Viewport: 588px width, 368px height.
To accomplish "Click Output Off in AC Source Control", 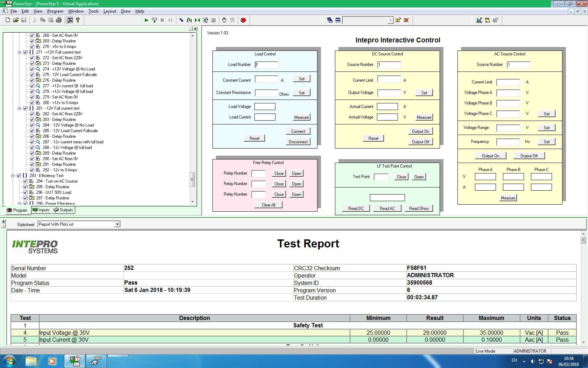I will click(x=529, y=156).
